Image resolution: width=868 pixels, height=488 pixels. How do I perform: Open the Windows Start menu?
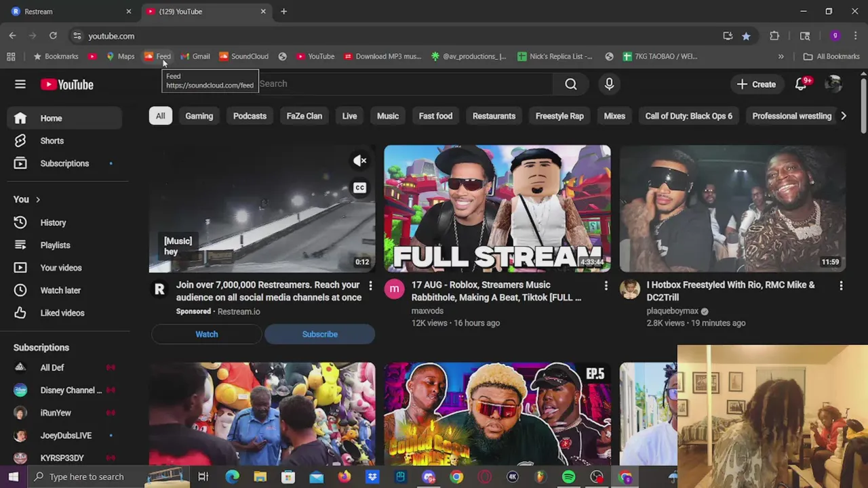(x=13, y=477)
